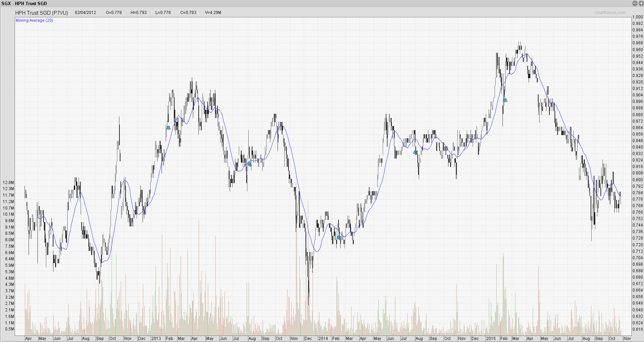Click the plus zoom-in button in title bar
The width and height of the screenshot is (644, 342).
pyautogui.click(x=641, y=3)
